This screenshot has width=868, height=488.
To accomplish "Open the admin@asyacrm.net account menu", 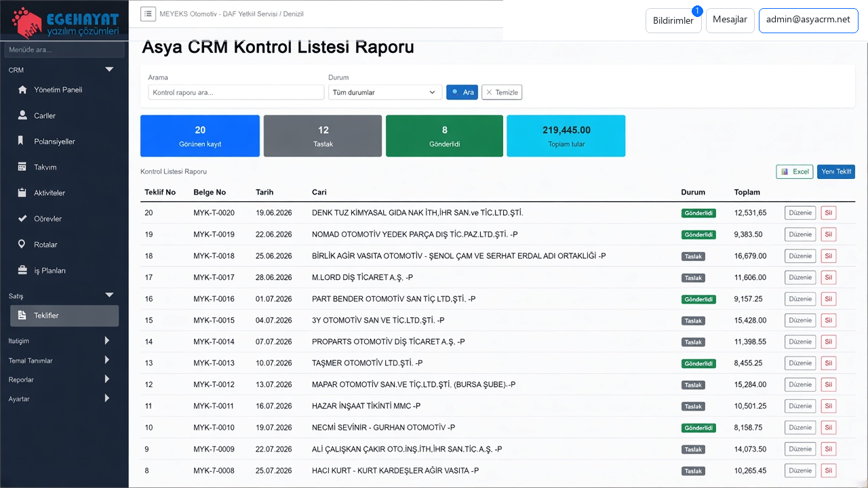I will (x=808, y=20).
